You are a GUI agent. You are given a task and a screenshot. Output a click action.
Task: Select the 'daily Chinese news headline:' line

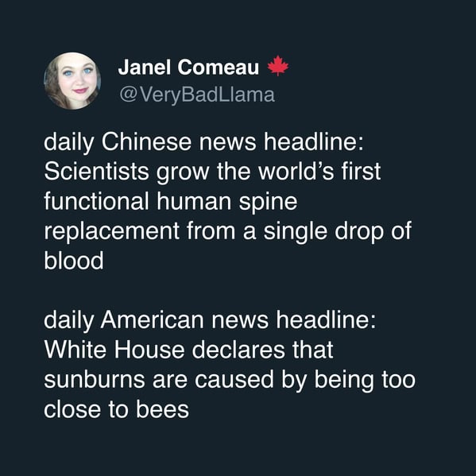tap(203, 142)
